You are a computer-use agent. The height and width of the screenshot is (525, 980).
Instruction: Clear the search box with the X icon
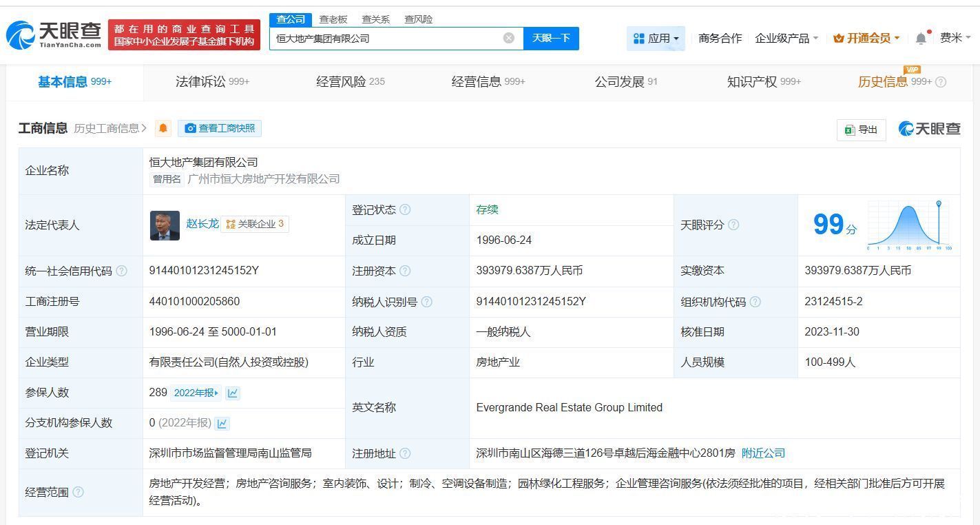click(x=508, y=38)
